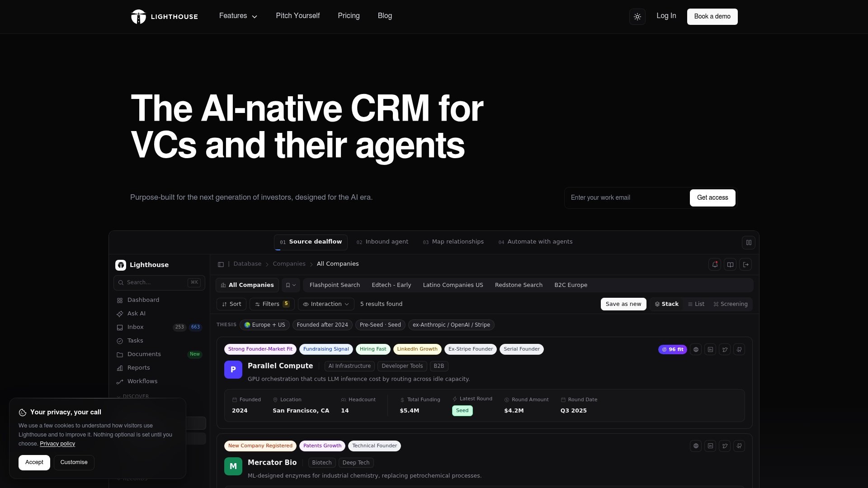
Task: Select the Inbound agent tab
Action: click(x=382, y=242)
